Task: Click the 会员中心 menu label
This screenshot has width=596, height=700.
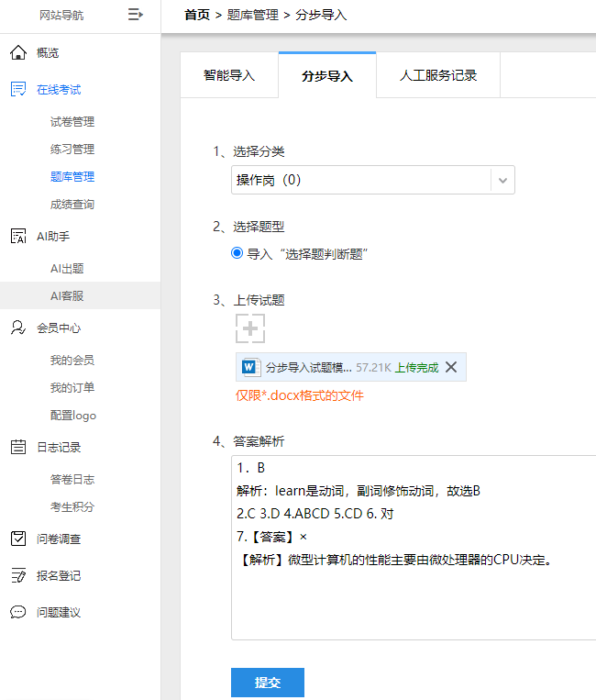Action: point(59,328)
